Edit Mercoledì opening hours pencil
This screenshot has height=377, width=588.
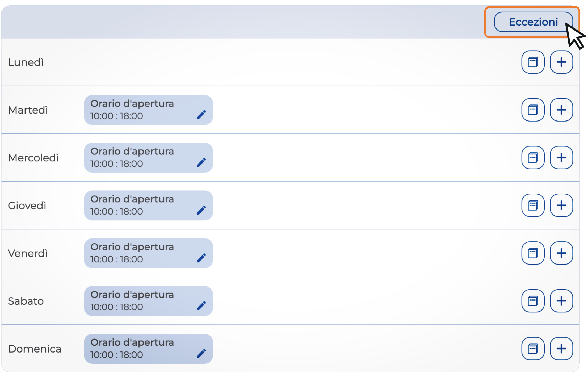click(x=201, y=162)
